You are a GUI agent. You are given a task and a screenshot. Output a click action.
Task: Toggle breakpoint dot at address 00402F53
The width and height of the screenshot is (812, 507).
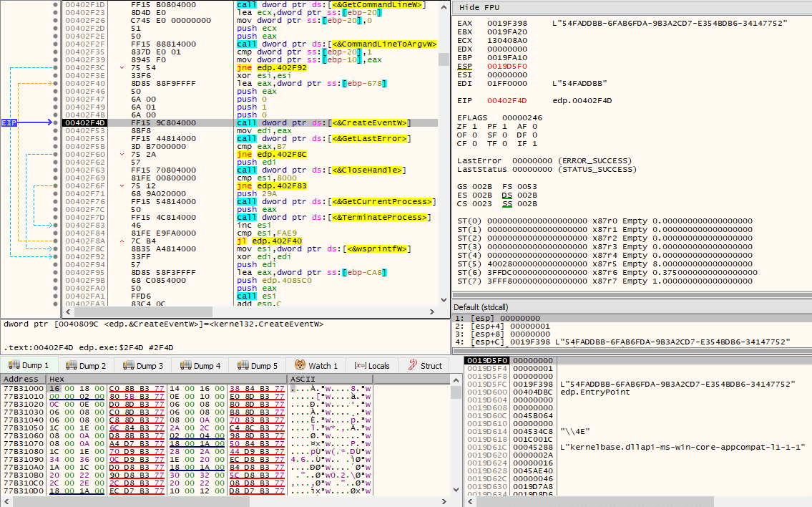[x=55, y=130]
